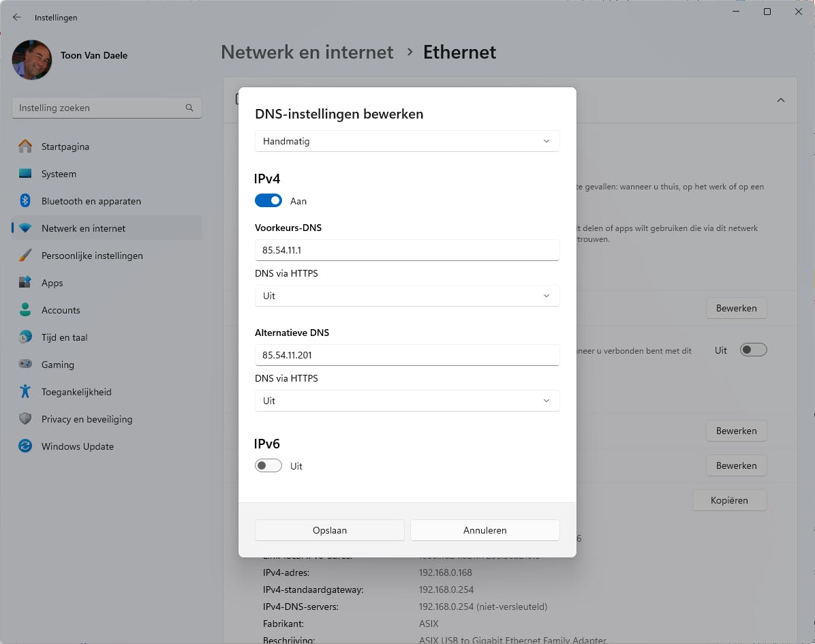
Task: Navigate back to Netwerk en internet breadcrumb
Action: click(307, 52)
